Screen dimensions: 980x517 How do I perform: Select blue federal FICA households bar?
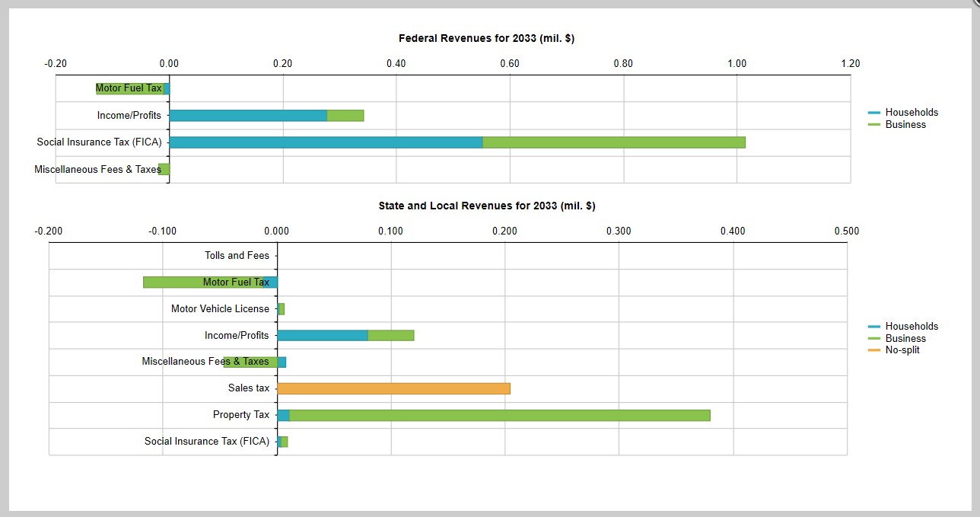point(326,142)
